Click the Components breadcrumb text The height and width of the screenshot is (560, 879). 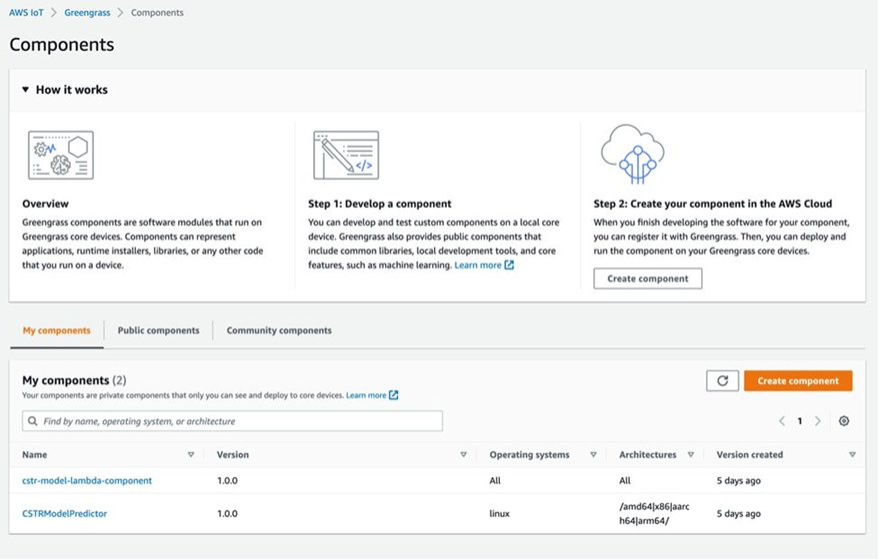157,12
